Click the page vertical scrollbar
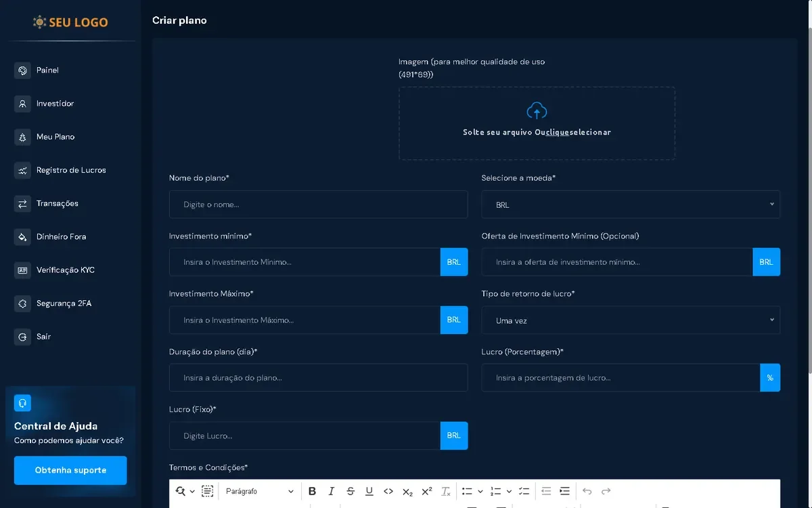The width and height of the screenshot is (812, 508). coord(808,203)
